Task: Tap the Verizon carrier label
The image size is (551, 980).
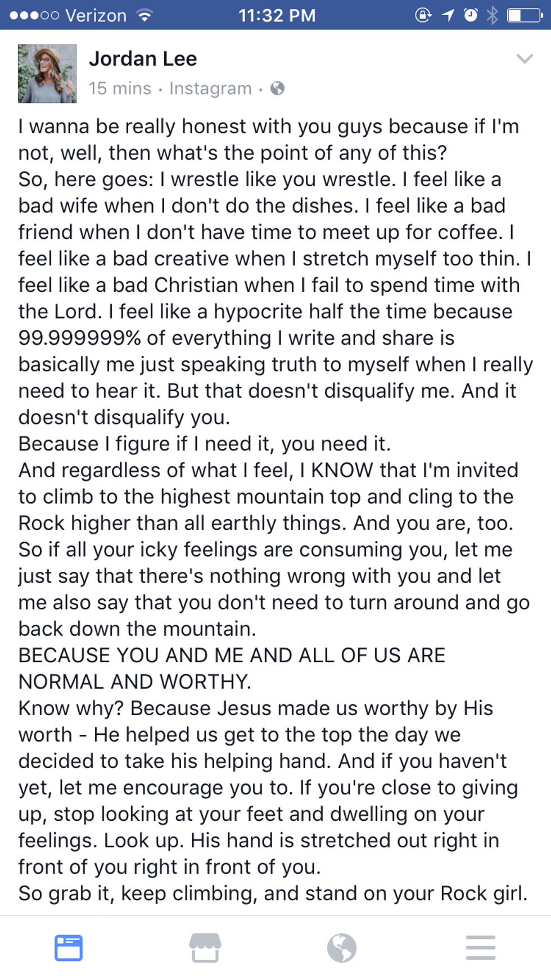Action: coord(96,15)
